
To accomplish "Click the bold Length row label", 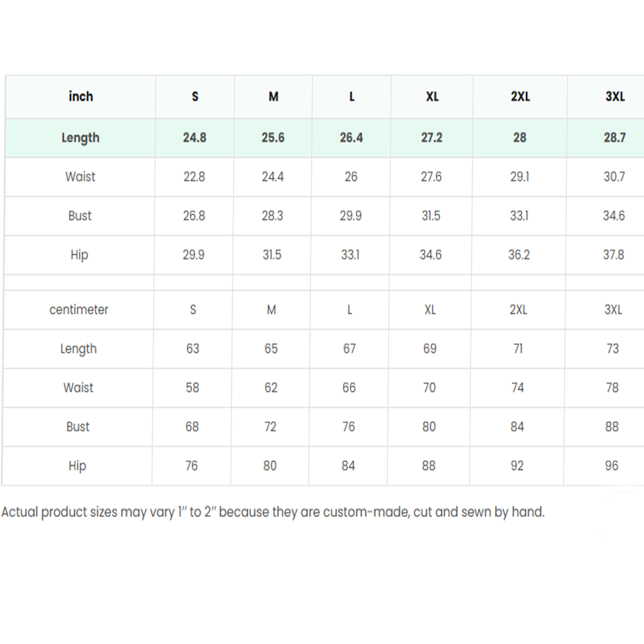I will coord(80,138).
